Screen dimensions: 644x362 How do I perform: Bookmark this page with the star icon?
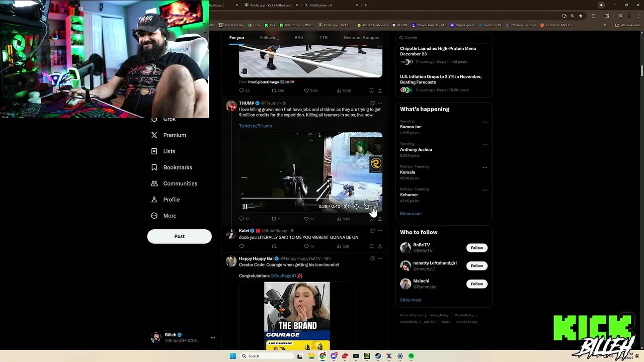coord(580,16)
